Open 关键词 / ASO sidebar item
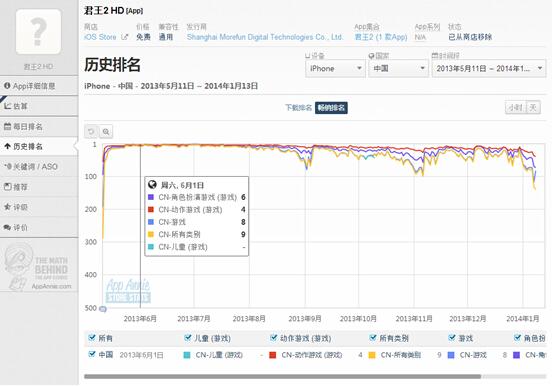Viewport: 552px width, 386px height. 39,167
